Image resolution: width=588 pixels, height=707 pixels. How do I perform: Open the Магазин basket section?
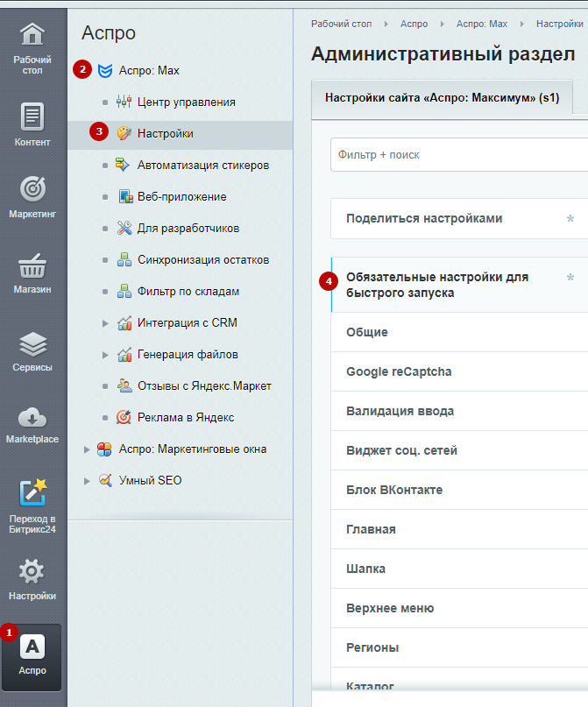(x=32, y=273)
